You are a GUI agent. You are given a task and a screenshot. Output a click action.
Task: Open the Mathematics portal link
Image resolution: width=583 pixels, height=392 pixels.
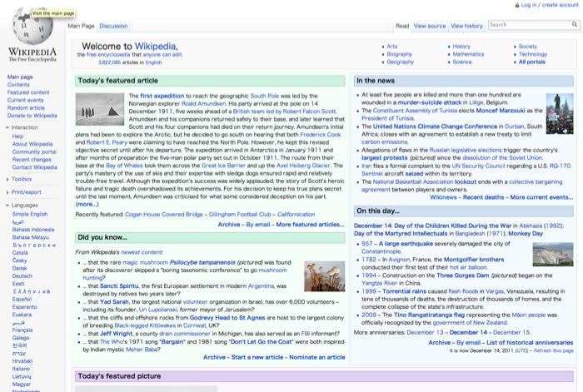468,54
